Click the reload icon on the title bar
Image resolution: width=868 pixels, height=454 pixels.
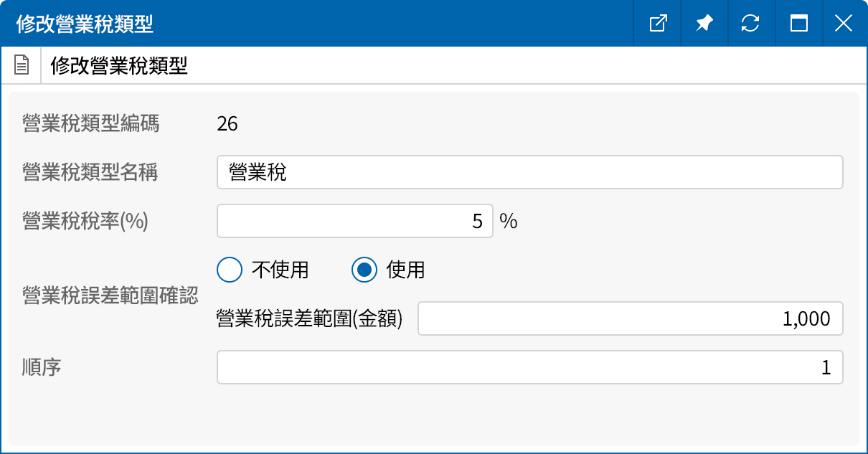tap(750, 23)
